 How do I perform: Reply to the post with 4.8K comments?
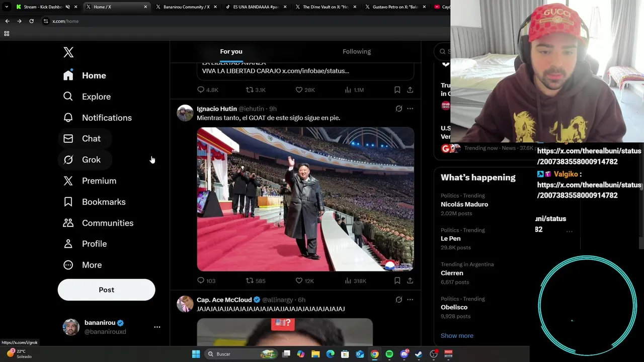207,89
